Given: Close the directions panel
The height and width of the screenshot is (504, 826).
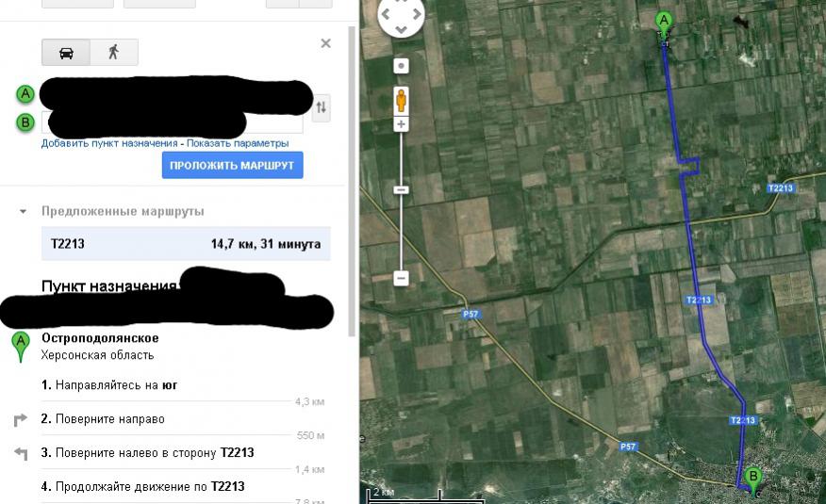Looking at the screenshot, I should (325, 43).
